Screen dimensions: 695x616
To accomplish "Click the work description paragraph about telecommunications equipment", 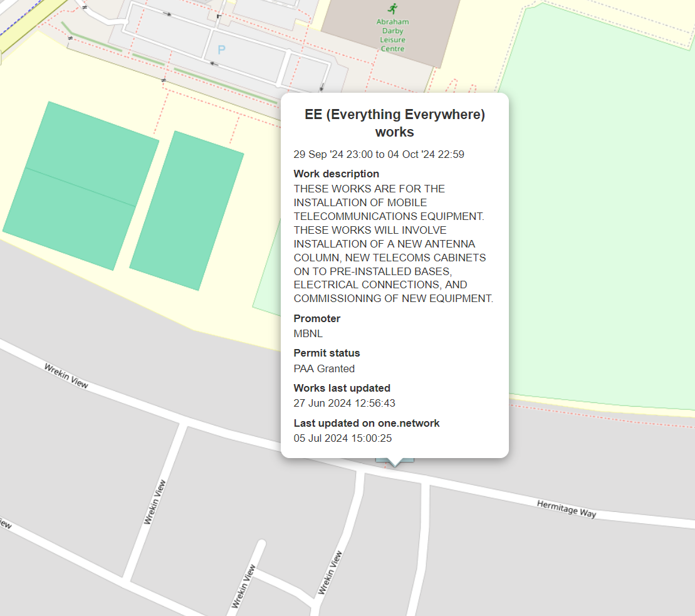I will [393, 243].
